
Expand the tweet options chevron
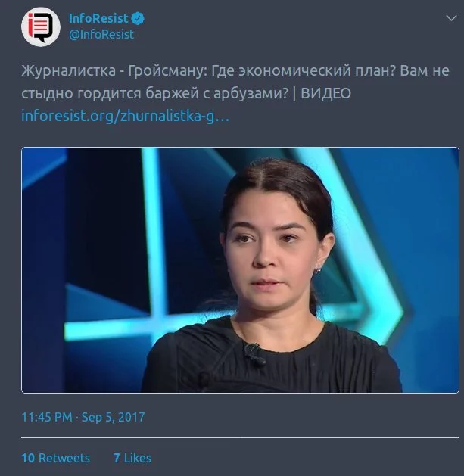(x=451, y=18)
